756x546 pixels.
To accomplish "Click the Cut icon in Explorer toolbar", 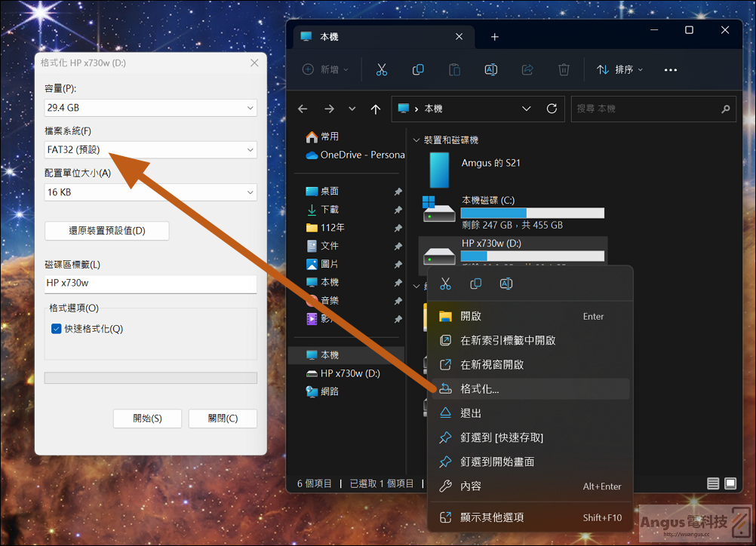I will 381,70.
